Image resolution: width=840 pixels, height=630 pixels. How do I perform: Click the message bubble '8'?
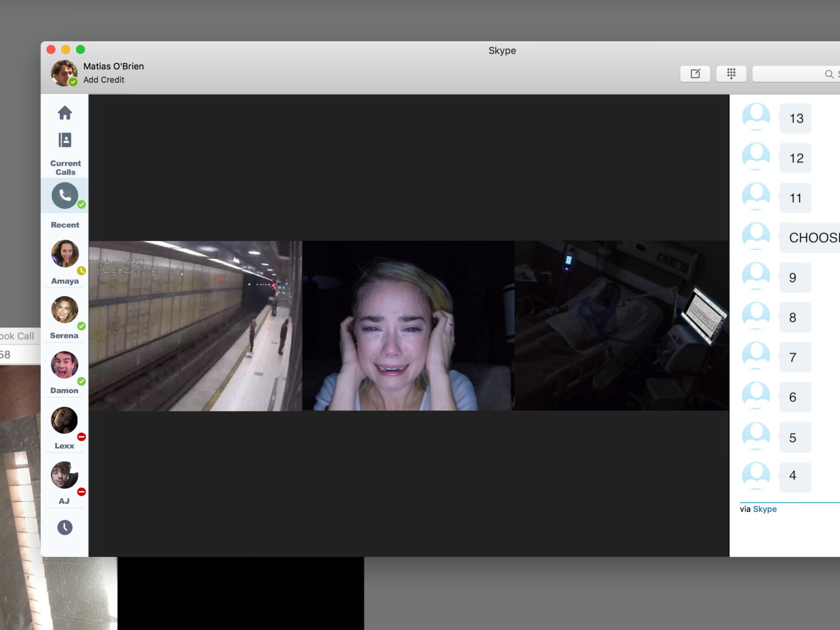(x=796, y=317)
